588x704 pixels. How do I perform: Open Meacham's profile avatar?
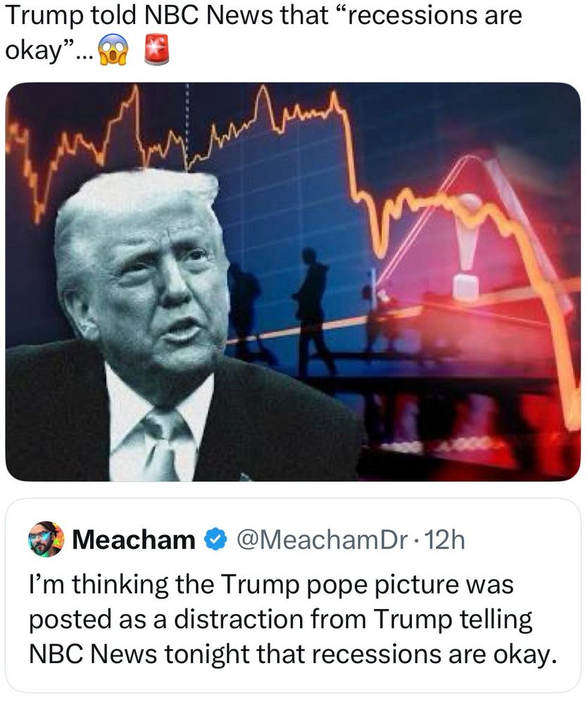tap(46, 539)
